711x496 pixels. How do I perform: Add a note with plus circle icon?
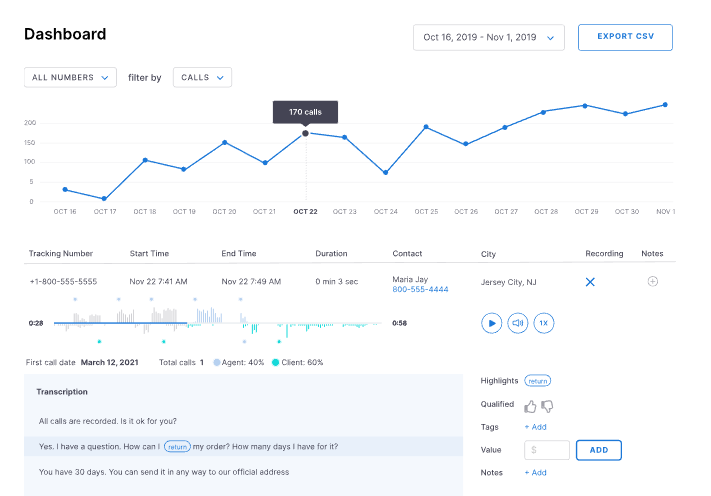point(653,282)
